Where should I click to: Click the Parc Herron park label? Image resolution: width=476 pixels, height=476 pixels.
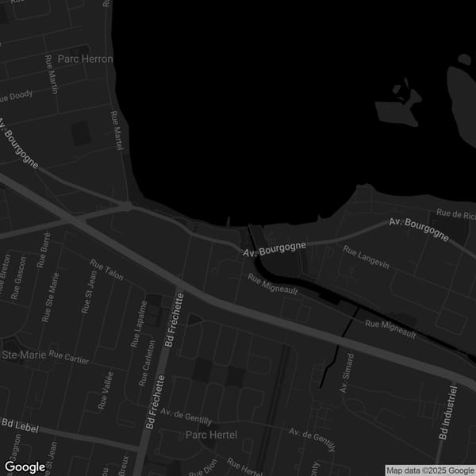tap(86, 59)
